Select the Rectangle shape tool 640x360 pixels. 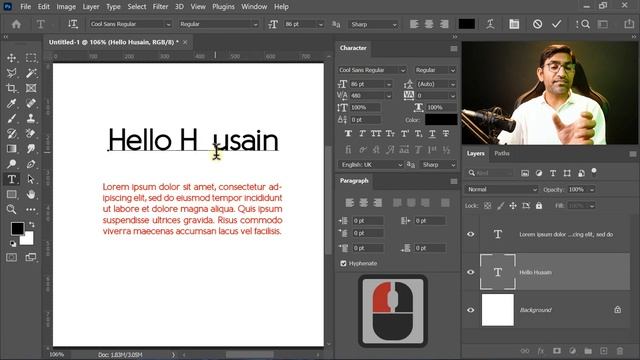click(11, 194)
